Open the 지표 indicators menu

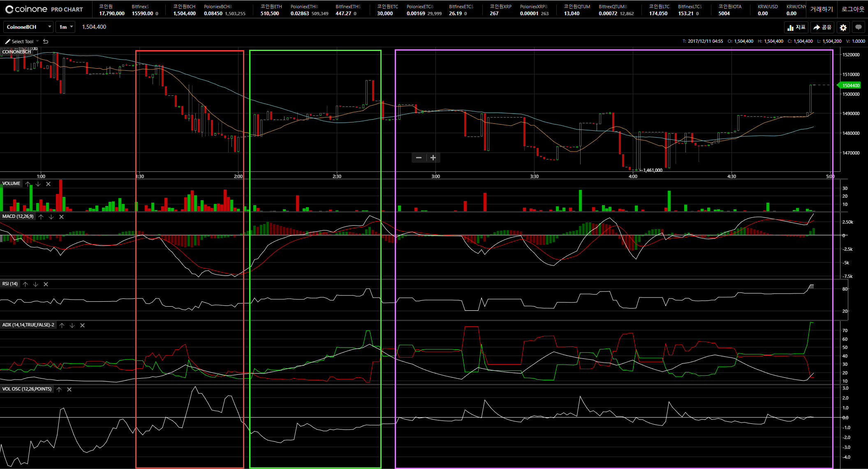pyautogui.click(x=796, y=28)
